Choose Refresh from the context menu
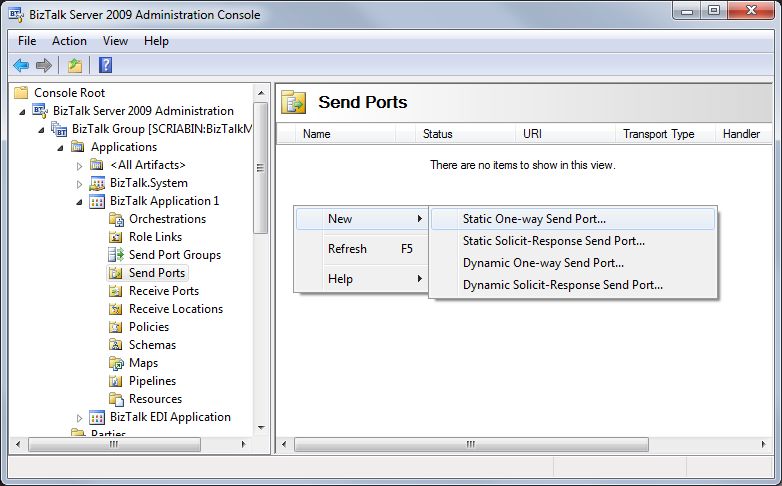Viewport: 782px width, 486px height. click(x=362, y=248)
